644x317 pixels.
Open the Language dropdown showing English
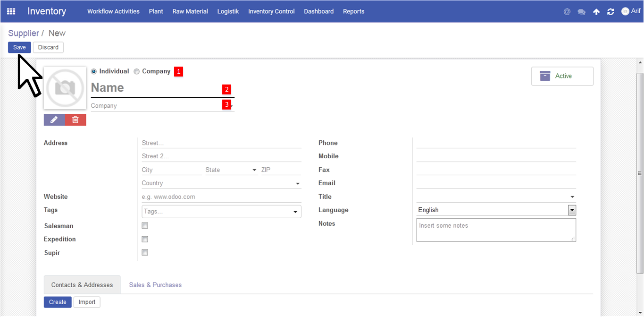pyautogui.click(x=572, y=210)
